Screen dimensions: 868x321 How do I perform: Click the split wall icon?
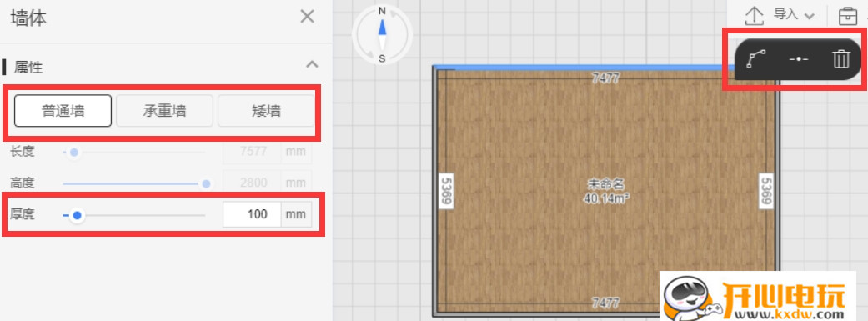tap(798, 58)
